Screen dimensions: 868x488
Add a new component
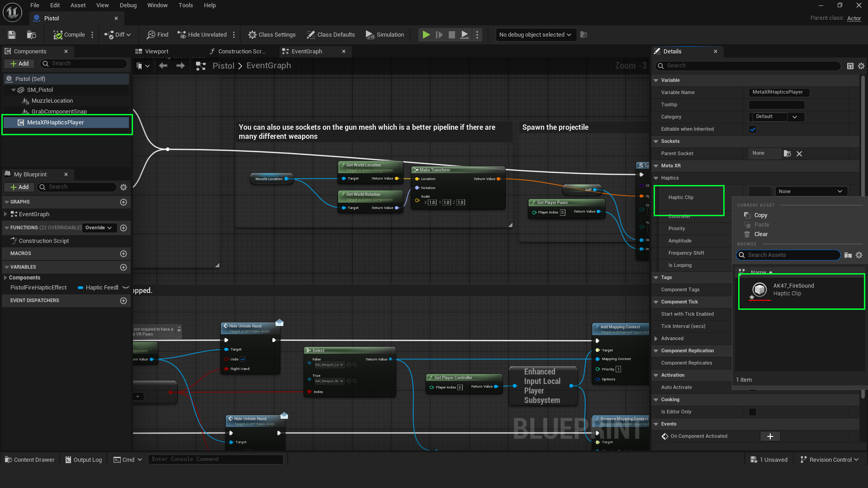(19, 64)
